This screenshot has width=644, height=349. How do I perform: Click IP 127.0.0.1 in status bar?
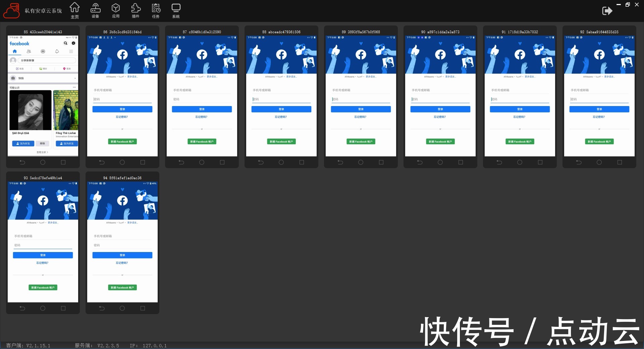(x=148, y=345)
